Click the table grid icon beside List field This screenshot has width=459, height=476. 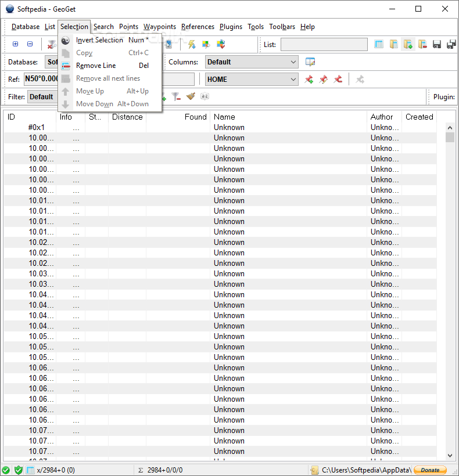pyautogui.click(x=378, y=44)
